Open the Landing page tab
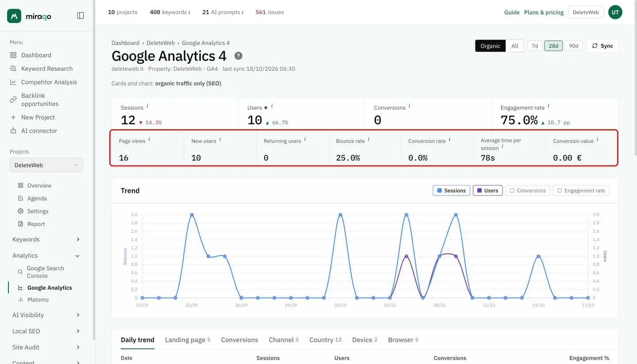Image resolution: width=637 pixels, height=364 pixels. tap(188, 340)
